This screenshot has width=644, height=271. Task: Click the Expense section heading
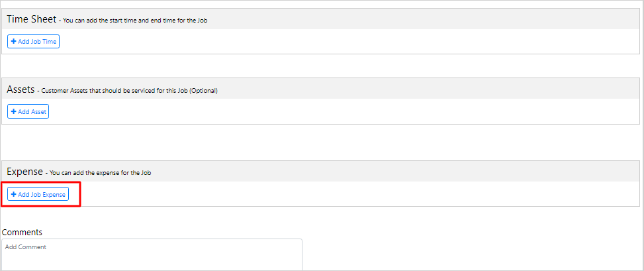pyautogui.click(x=24, y=172)
